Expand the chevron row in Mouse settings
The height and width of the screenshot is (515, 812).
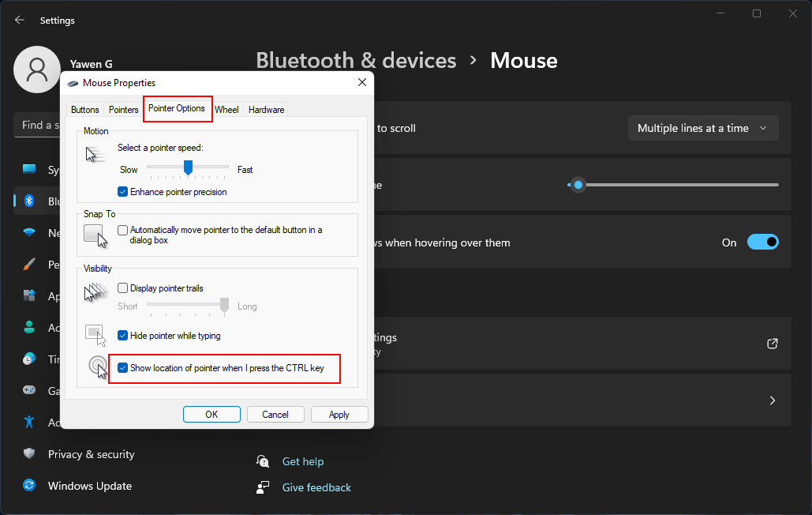coord(772,400)
